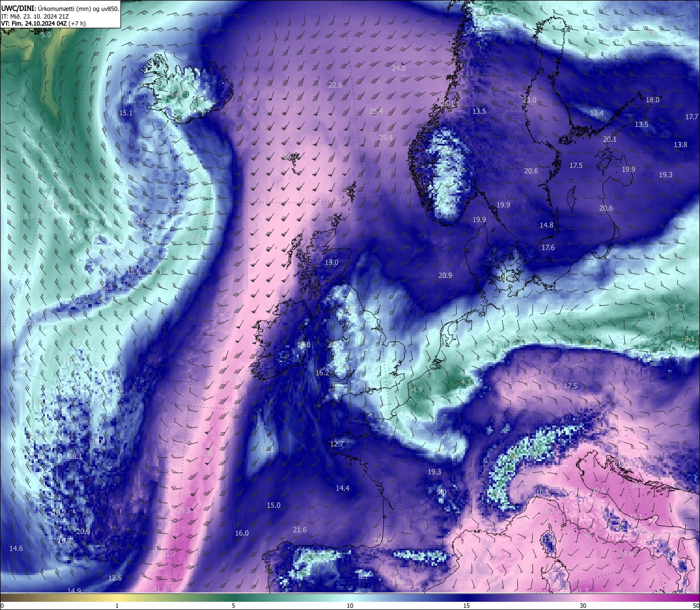700x610 pixels.
Task: Click the 30 tick label on the colour scale
Action: (x=583, y=606)
